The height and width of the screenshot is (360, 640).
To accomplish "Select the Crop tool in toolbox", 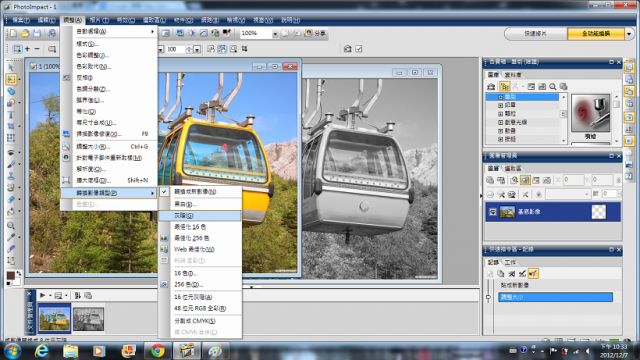I will point(11,126).
